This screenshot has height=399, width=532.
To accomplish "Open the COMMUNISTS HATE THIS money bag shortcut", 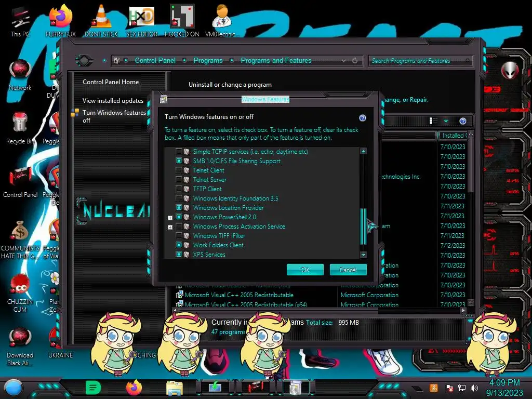I will (20, 240).
